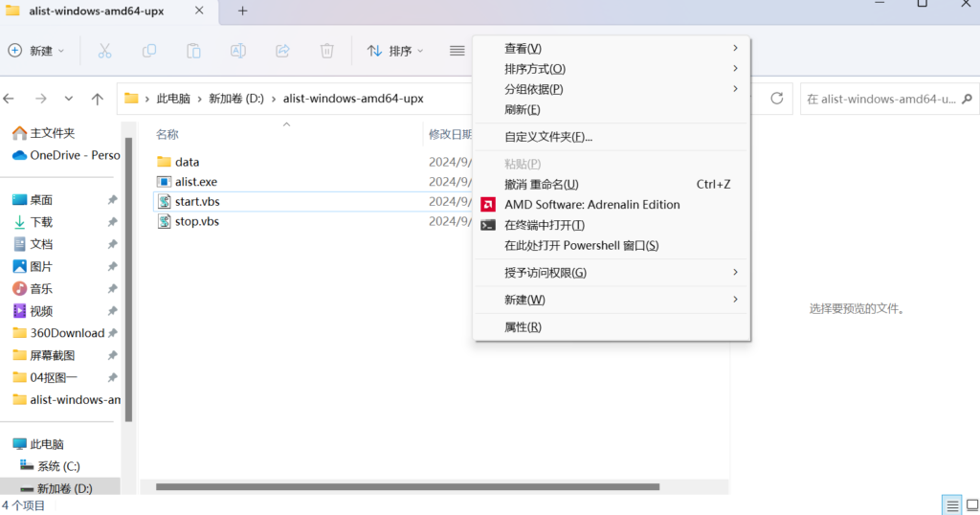Open 图片 pictures in sidebar
The height and width of the screenshot is (515, 980).
[33, 266]
